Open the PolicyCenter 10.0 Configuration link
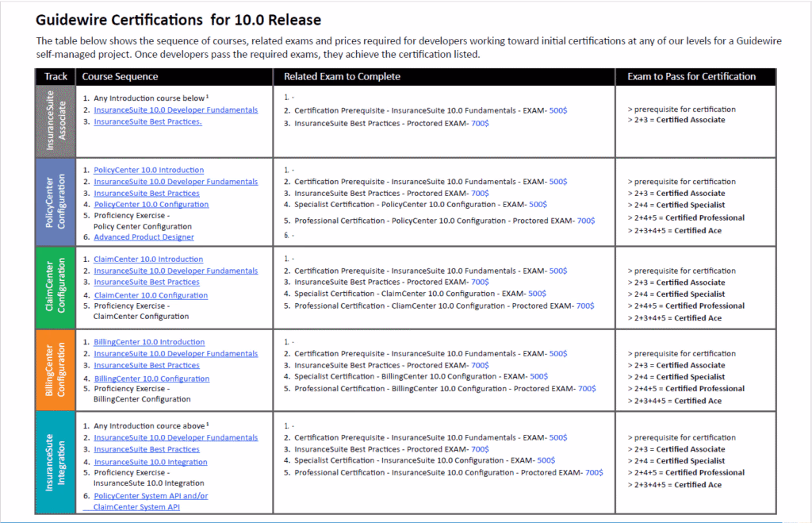The image size is (812, 523). click(x=151, y=205)
